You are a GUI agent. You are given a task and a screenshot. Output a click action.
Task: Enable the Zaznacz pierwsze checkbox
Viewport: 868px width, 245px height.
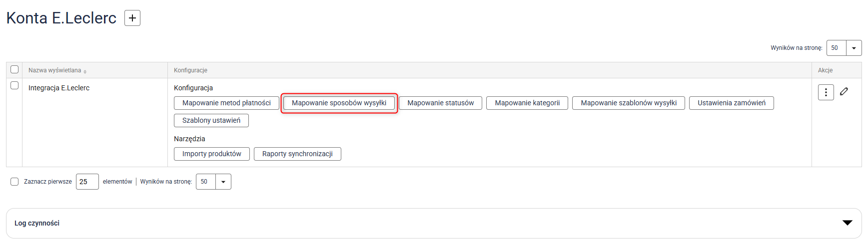pyautogui.click(x=14, y=182)
